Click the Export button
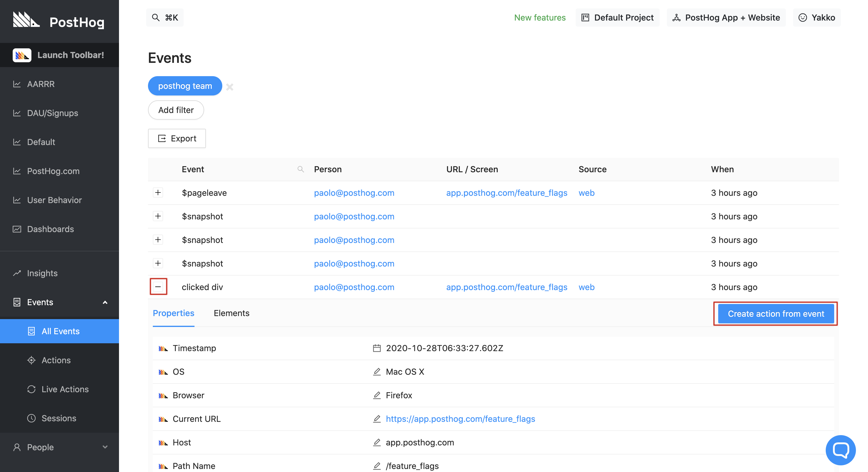Viewport: 868px width, 472px height. pyautogui.click(x=177, y=138)
